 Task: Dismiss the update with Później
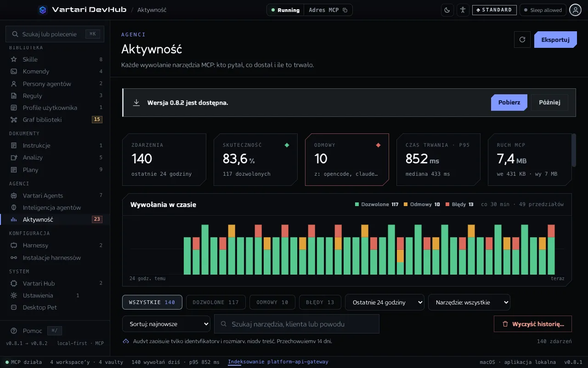[x=549, y=103]
